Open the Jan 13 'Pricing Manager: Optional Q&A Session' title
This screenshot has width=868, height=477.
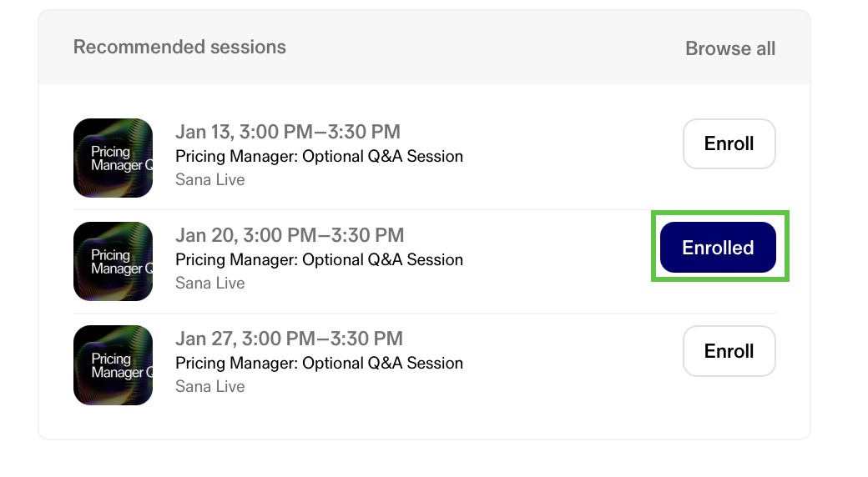click(x=319, y=156)
